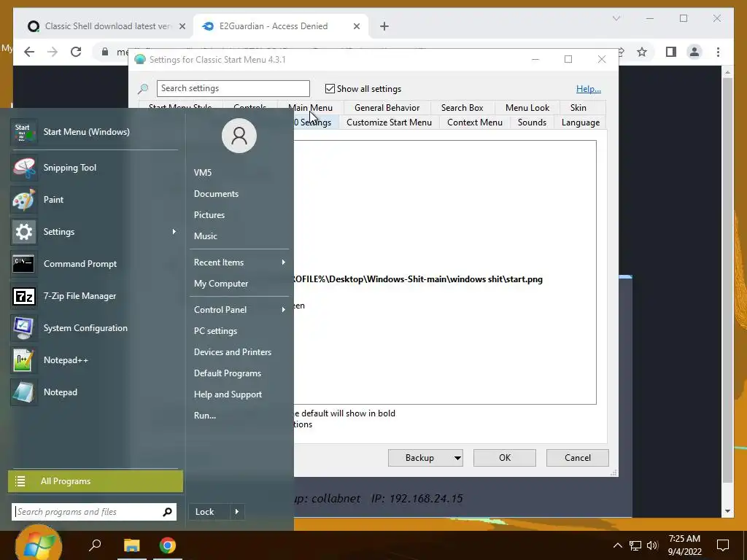Focus the Search settings field
This screenshot has width=747, height=560.
[x=233, y=88]
